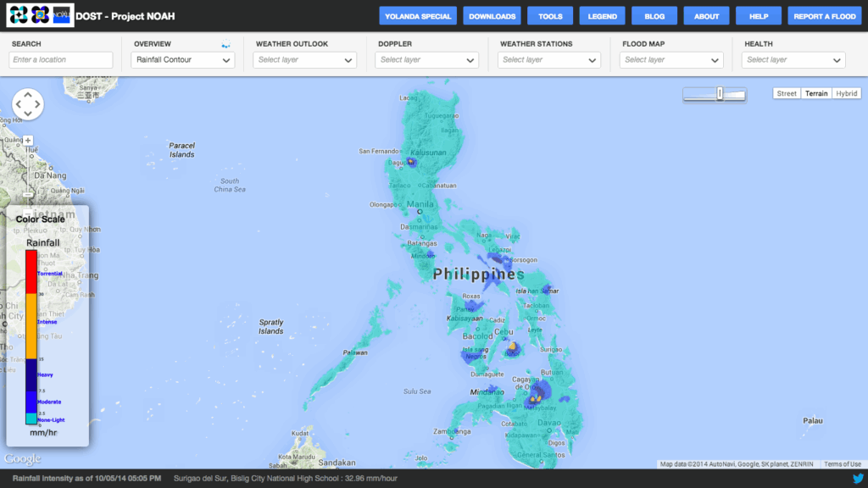This screenshot has width=868, height=488.
Task: Click the Paracel Islands label
Action: coord(182,150)
